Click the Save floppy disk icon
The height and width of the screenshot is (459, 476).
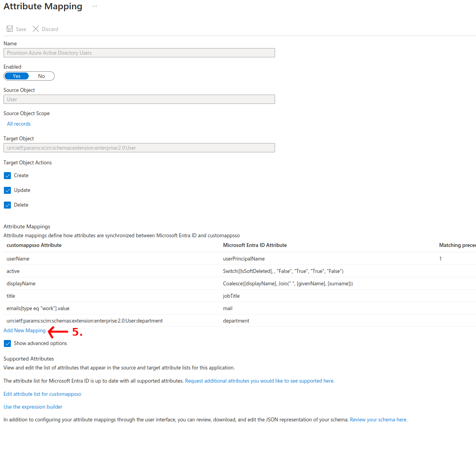click(x=10, y=29)
